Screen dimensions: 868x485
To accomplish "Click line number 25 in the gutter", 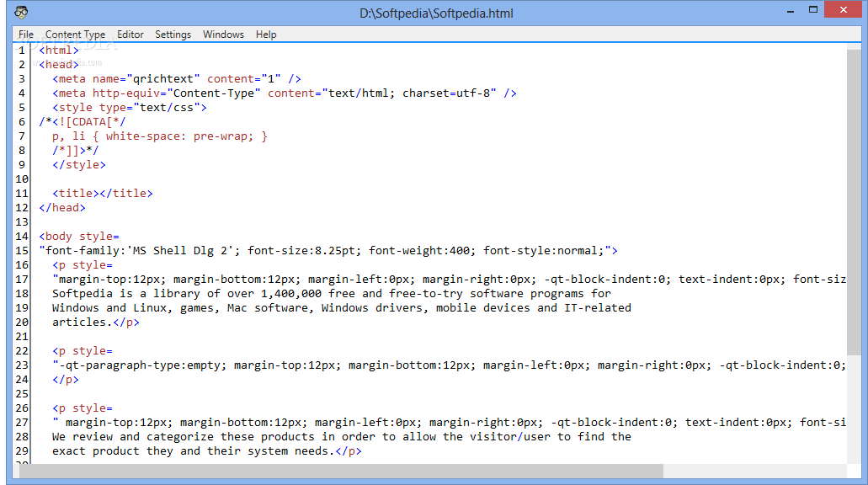I will coord(22,394).
